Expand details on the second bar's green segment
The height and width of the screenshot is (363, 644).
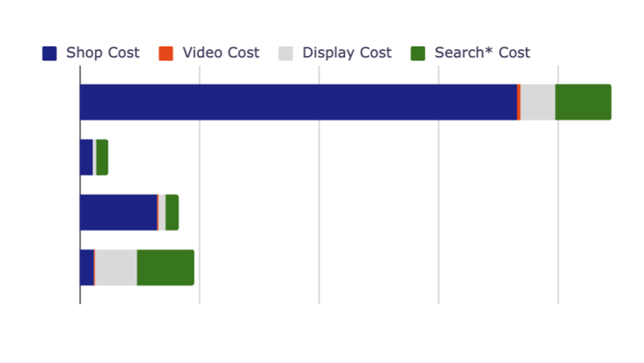[101, 157]
